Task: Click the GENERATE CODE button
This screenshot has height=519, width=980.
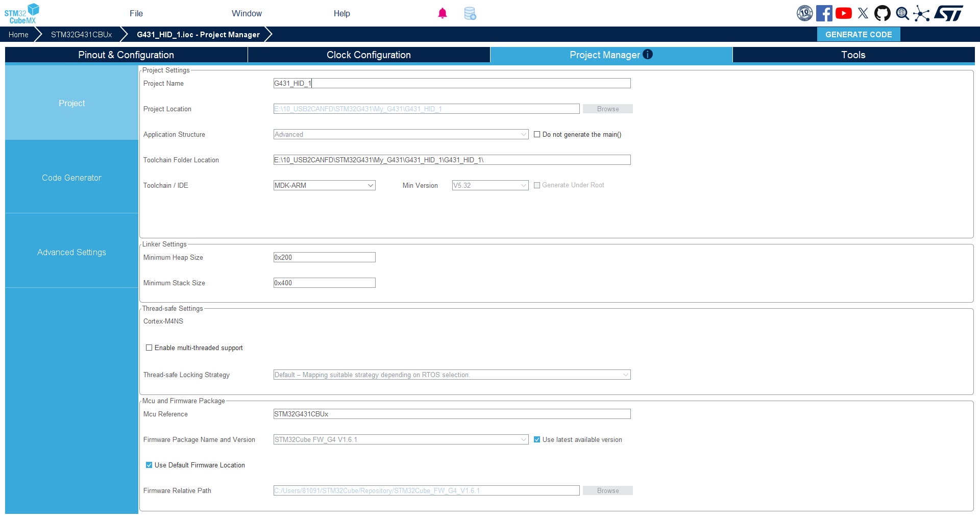Action: click(x=859, y=34)
